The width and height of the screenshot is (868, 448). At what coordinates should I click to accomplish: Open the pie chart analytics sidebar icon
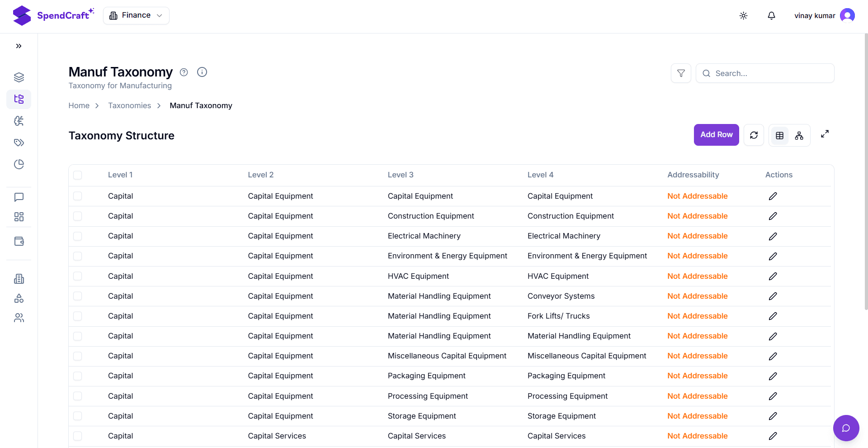(19, 164)
